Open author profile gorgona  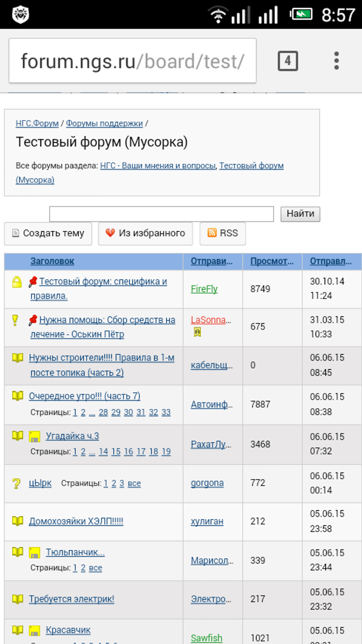click(207, 483)
